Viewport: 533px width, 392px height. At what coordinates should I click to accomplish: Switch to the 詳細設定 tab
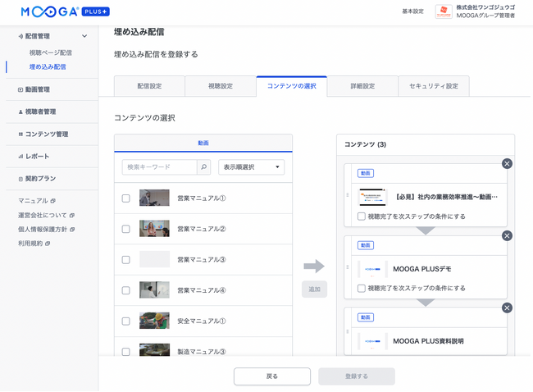[x=362, y=86]
